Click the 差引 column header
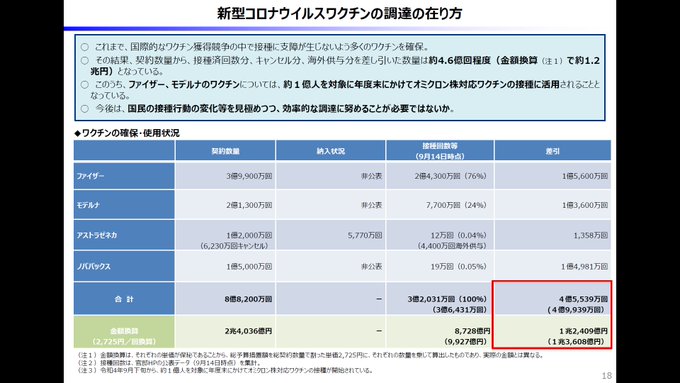This screenshot has height=383, width=680. click(x=552, y=151)
